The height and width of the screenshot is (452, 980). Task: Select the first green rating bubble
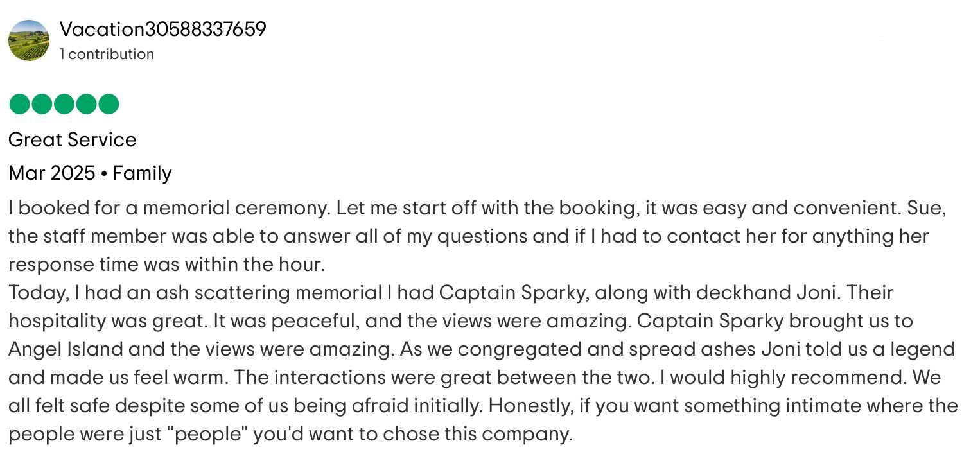(20, 104)
